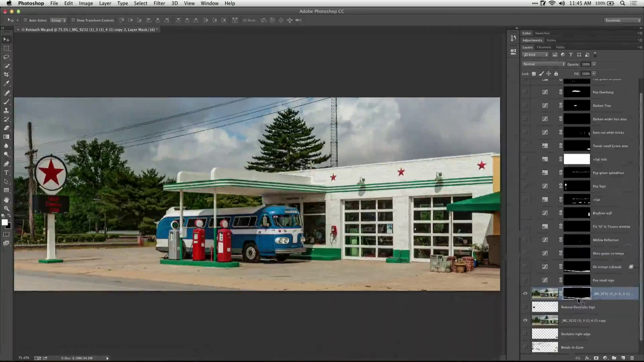Select the Zoom tool
This screenshot has width=644, height=362.
point(6,209)
